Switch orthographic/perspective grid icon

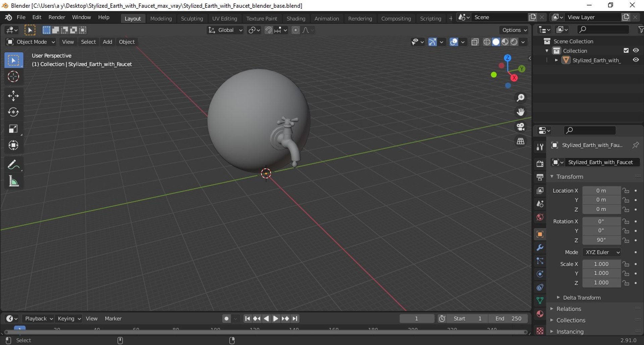click(x=521, y=141)
